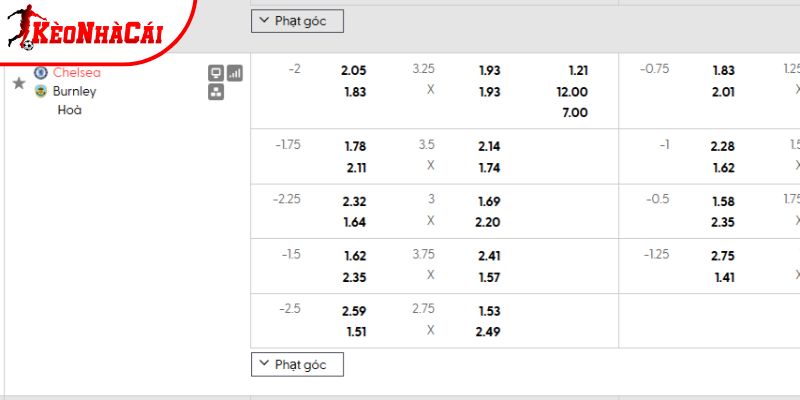Choose 7.00 odds in 1X2 column
The height and width of the screenshot is (400, 800).
pos(578,113)
